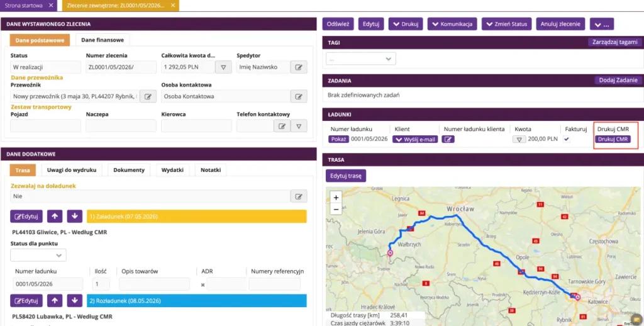Click the yellow Załadunek (07.05.2026) bar
The image size is (644, 326).
pyautogui.click(x=197, y=216)
